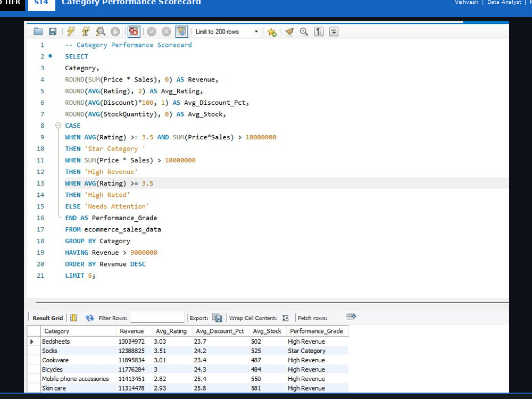
Task: Click the revenue value 11413451
Action: coord(131,379)
